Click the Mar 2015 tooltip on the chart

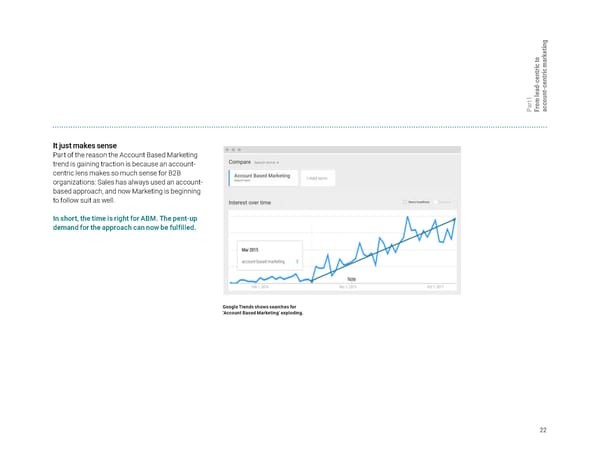click(269, 253)
